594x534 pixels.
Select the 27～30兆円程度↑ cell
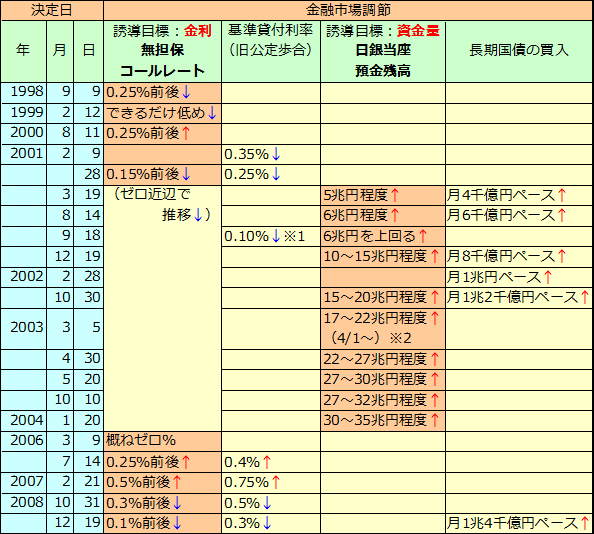pos(383,379)
